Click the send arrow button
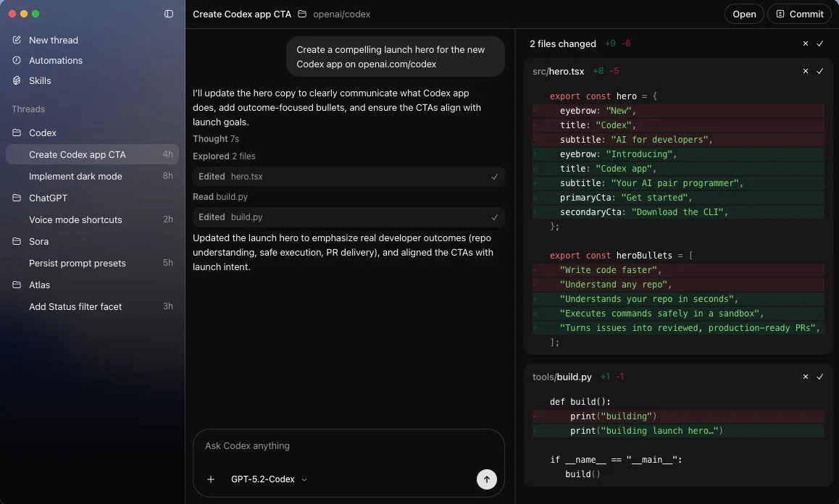 coord(487,479)
